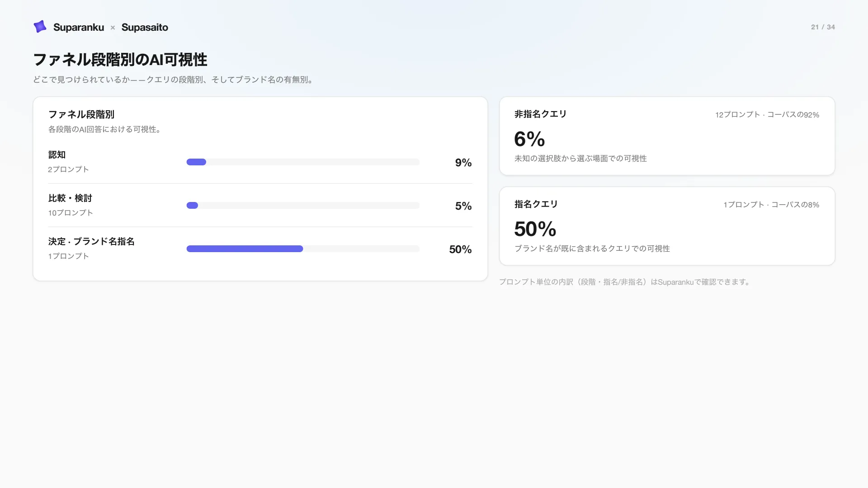Click the footnote mentioning Suparankuで確認できます
Viewport: 868px width, 488px height.
(x=626, y=282)
